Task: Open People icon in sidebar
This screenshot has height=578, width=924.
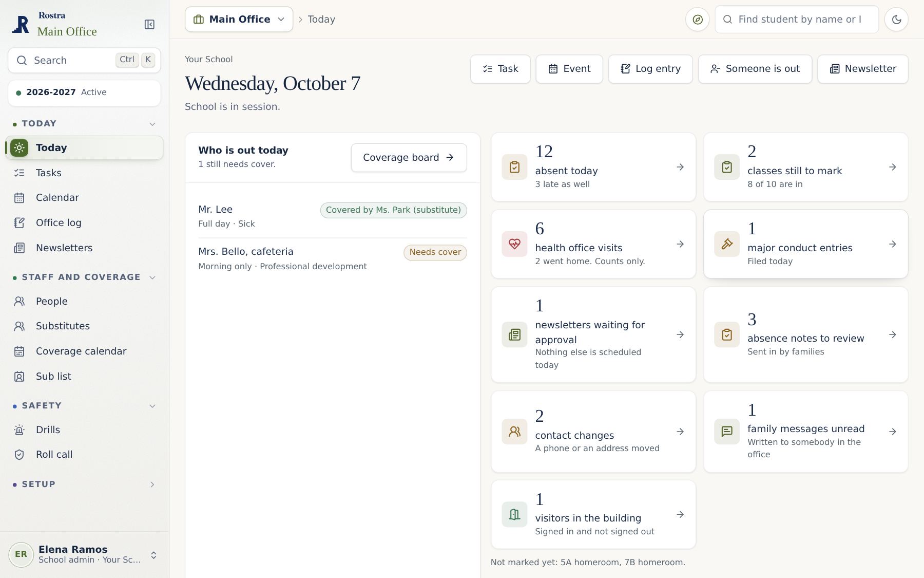Action: click(20, 302)
